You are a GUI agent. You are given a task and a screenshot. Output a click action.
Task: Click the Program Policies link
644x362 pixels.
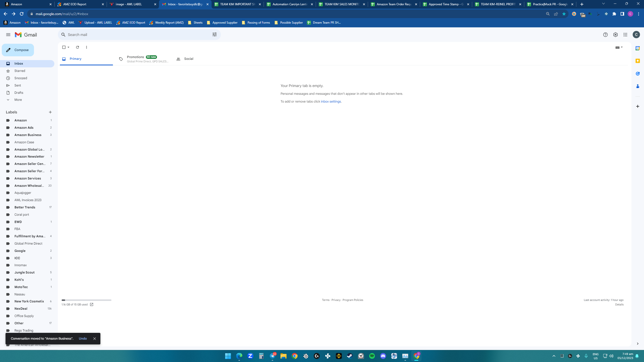coord(353,300)
